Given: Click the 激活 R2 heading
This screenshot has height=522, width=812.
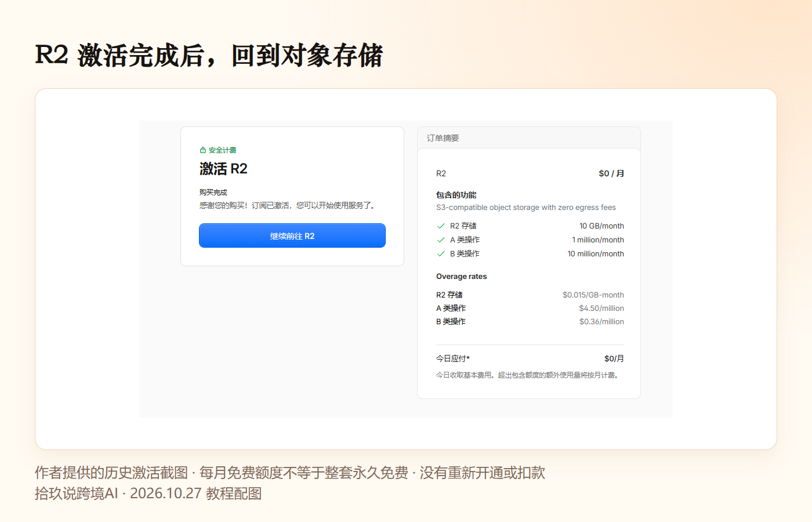Looking at the screenshot, I should 223,169.
